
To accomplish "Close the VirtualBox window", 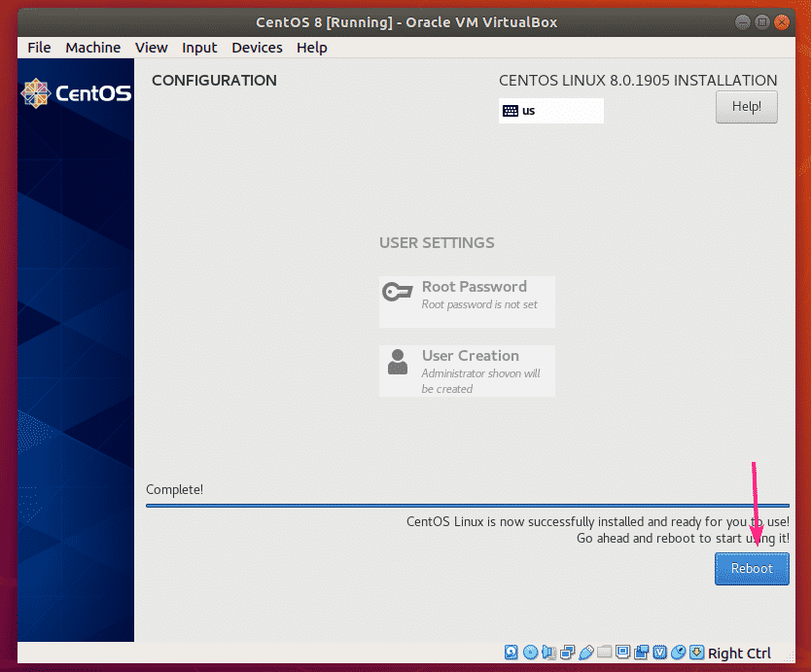I will point(782,22).
